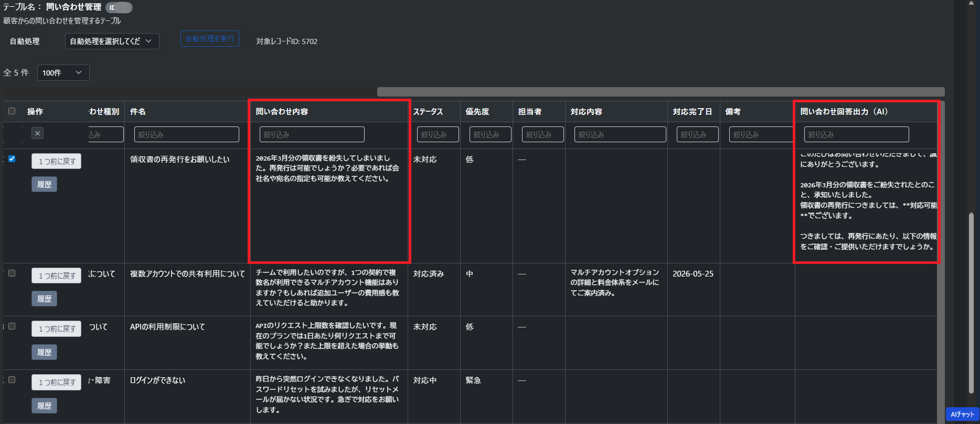This screenshot has width=980, height=424.
Task: Toggle the ID switch beside table name
Action: pyautogui.click(x=119, y=7)
